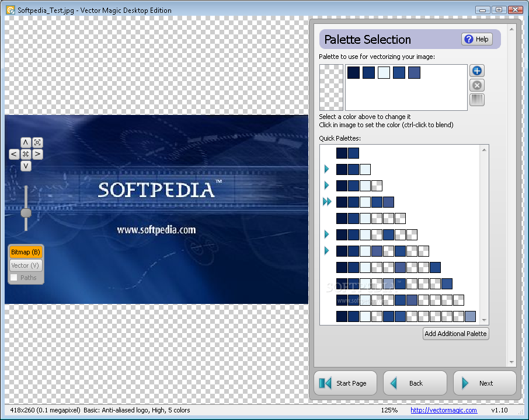Switch to Vector (V) view
The image size is (529, 420).
tap(26, 265)
